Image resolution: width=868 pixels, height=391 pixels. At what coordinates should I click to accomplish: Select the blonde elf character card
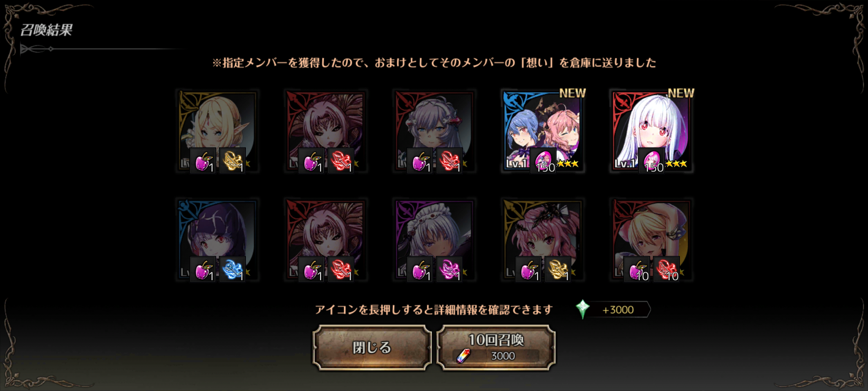(x=217, y=131)
